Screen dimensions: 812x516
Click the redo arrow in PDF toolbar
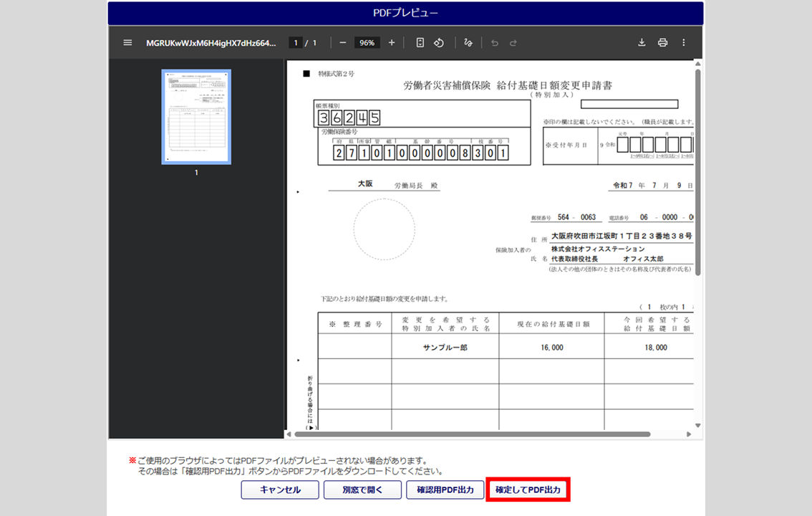click(x=513, y=43)
